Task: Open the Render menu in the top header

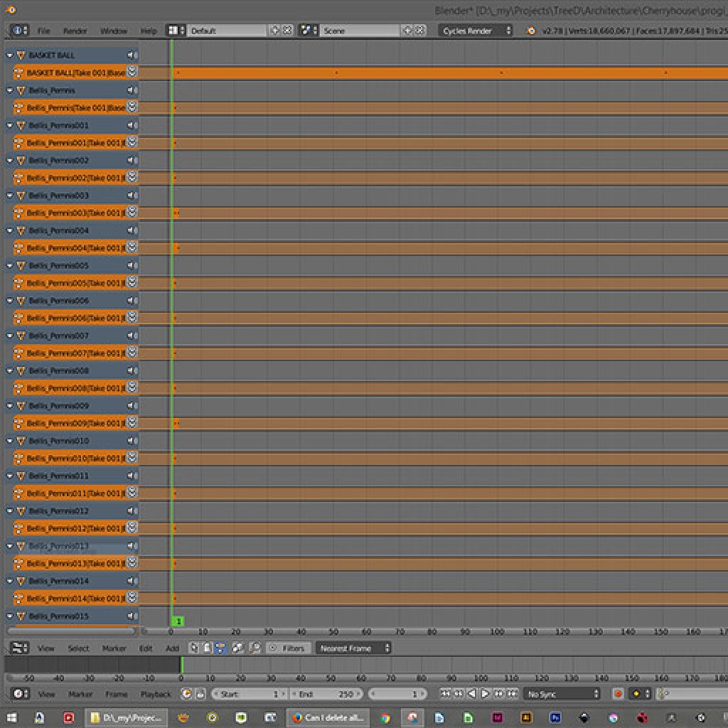Action: (x=75, y=31)
